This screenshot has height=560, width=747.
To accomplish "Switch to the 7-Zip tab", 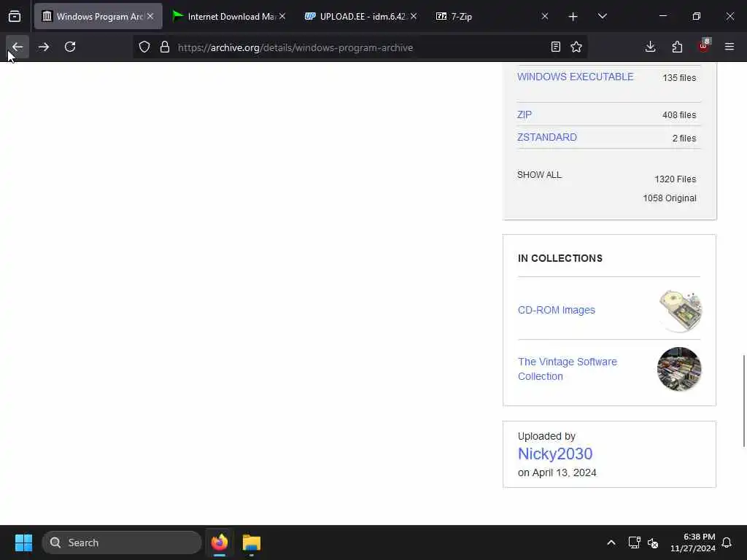I will (492, 16).
